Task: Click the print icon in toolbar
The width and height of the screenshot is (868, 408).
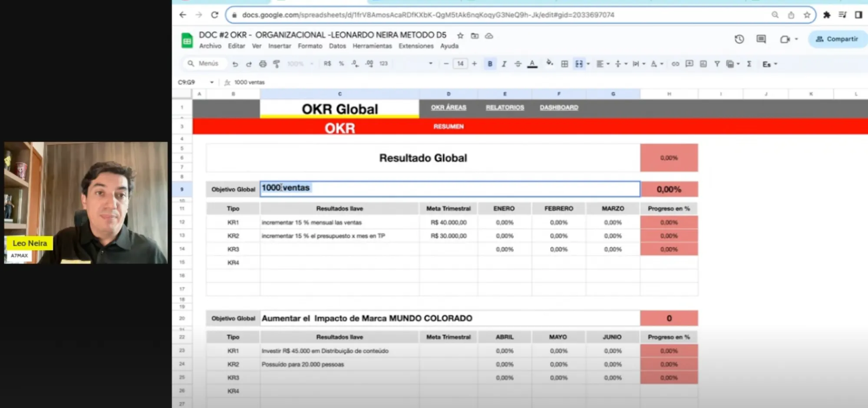Action: [263, 64]
